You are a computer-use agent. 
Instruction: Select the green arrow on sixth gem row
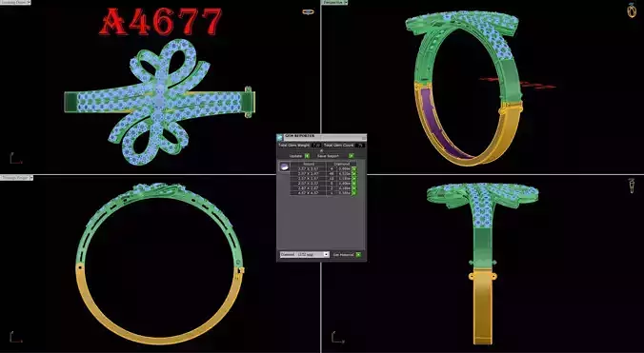(x=354, y=193)
